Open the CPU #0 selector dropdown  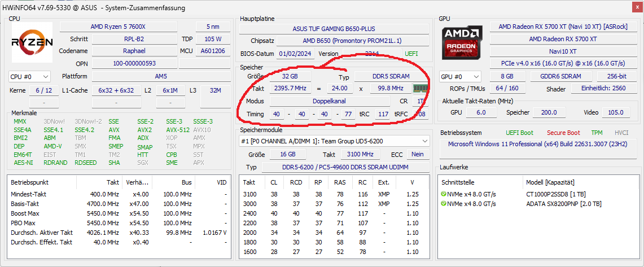point(29,76)
